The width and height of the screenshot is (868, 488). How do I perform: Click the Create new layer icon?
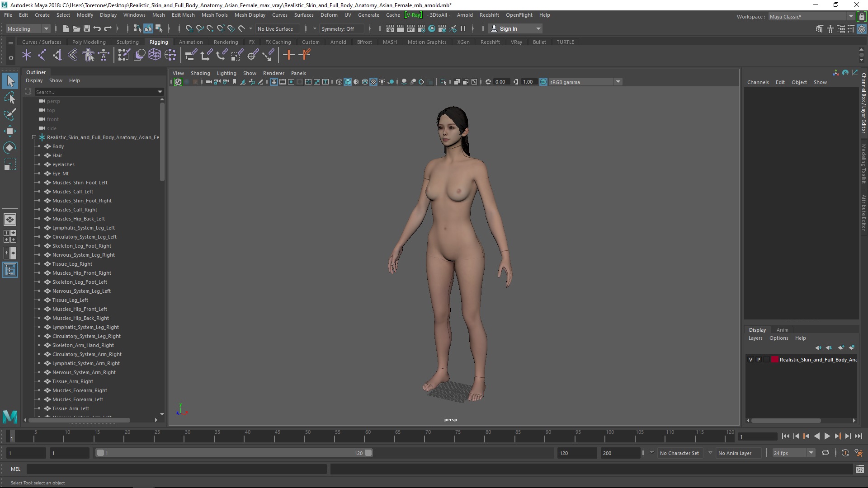pos(841,347)
